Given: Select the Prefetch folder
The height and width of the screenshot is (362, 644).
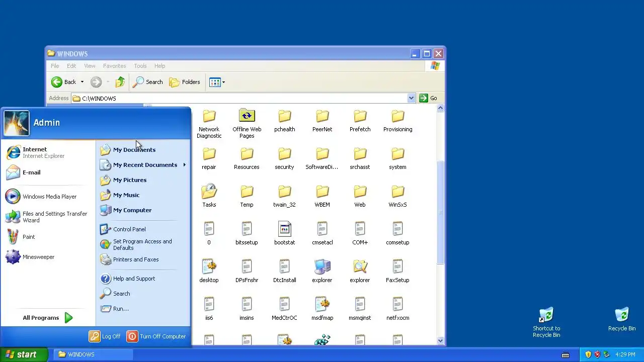Looking at the screenshot, I should [360, 121].
